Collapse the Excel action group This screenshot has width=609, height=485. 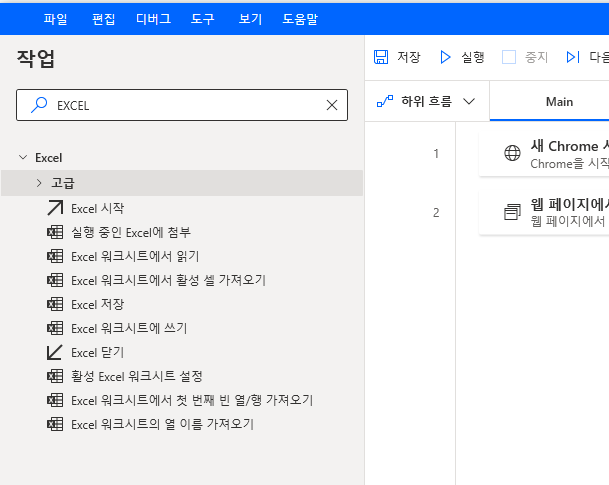tap(23, 157)
